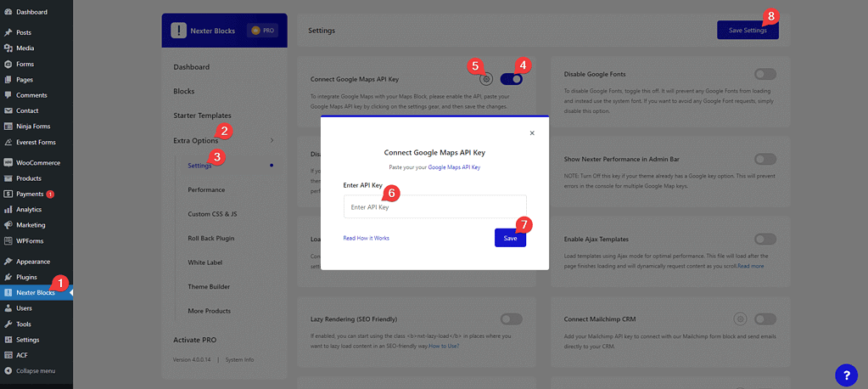This screenshot has width=868, height=389.
Task: Click the Dashboard icon in WordPress sidebar
Action: click(8, 12)
